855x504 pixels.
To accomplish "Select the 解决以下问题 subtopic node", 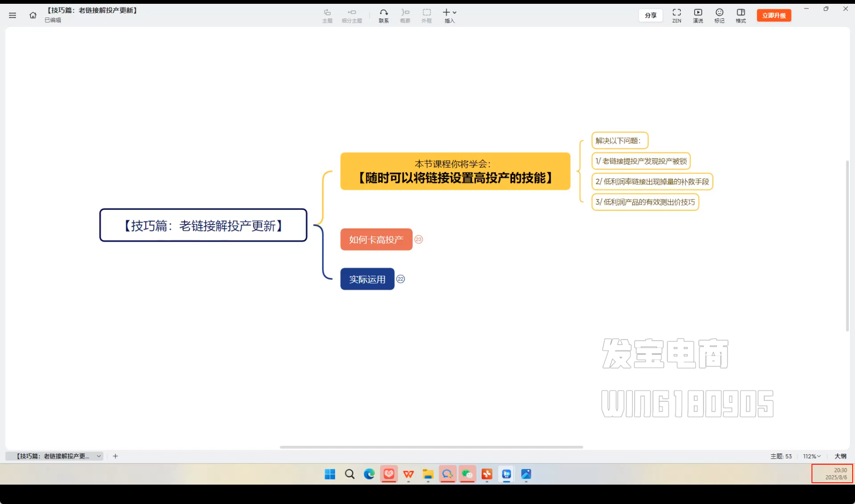I will (619, 140).
